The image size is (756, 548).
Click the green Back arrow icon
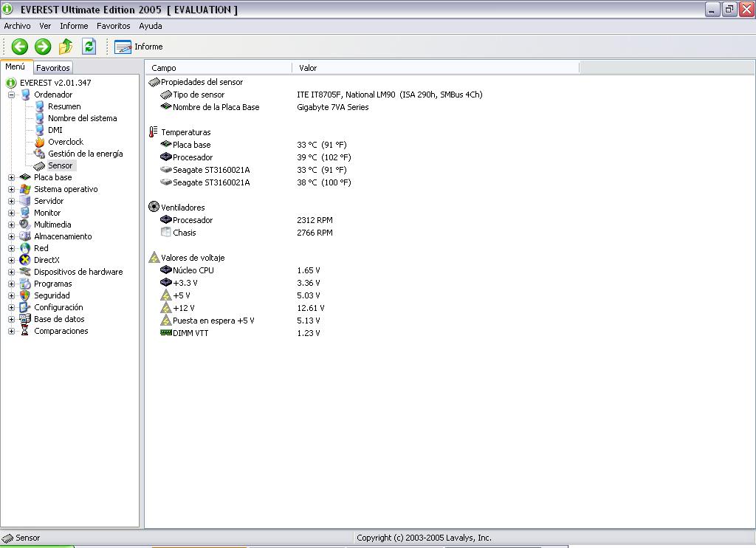[20, 47]
